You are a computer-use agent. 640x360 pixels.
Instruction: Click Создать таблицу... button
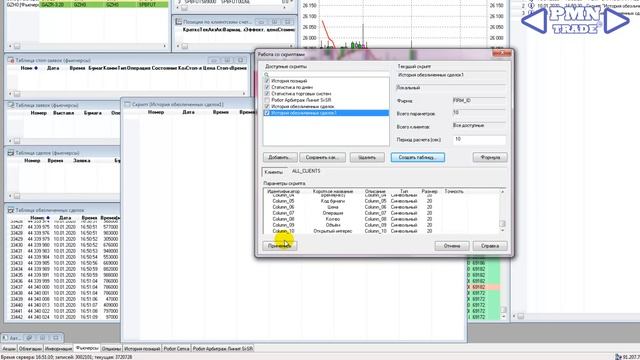pos(418,157)
